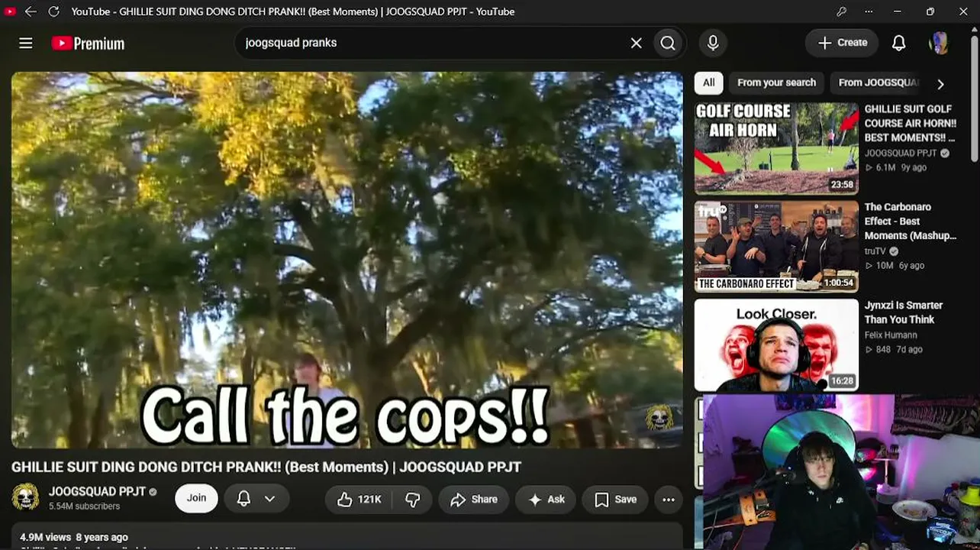Run search with magnifying glass button

668,44
